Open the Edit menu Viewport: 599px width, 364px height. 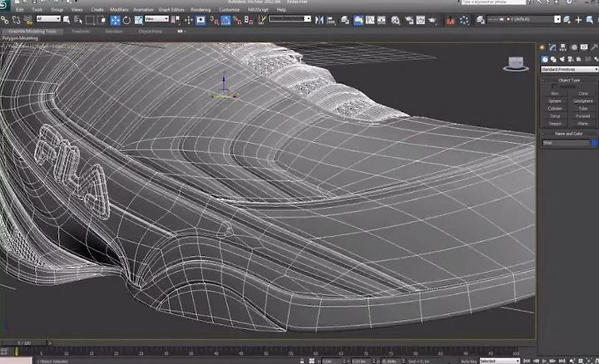coord(19,9)
